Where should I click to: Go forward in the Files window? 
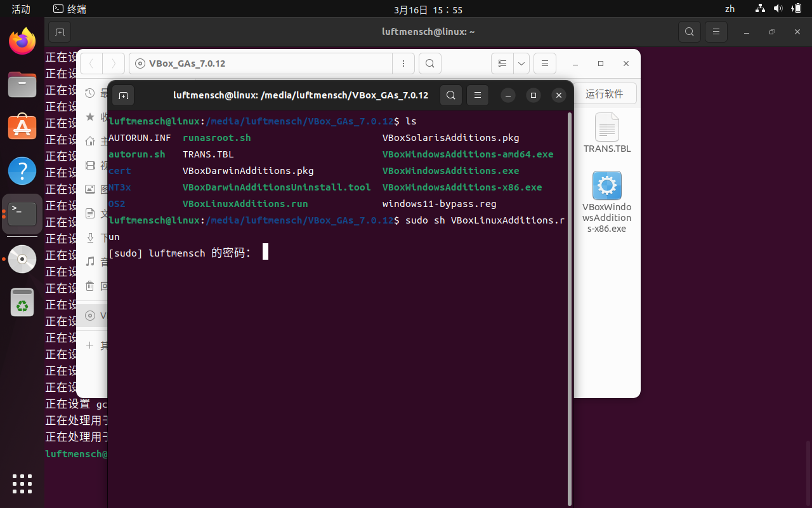pyautogui.click(x=113, y=63)
